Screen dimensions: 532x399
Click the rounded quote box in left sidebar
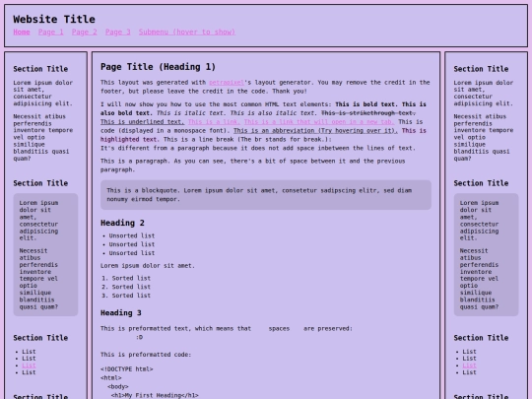45,255
